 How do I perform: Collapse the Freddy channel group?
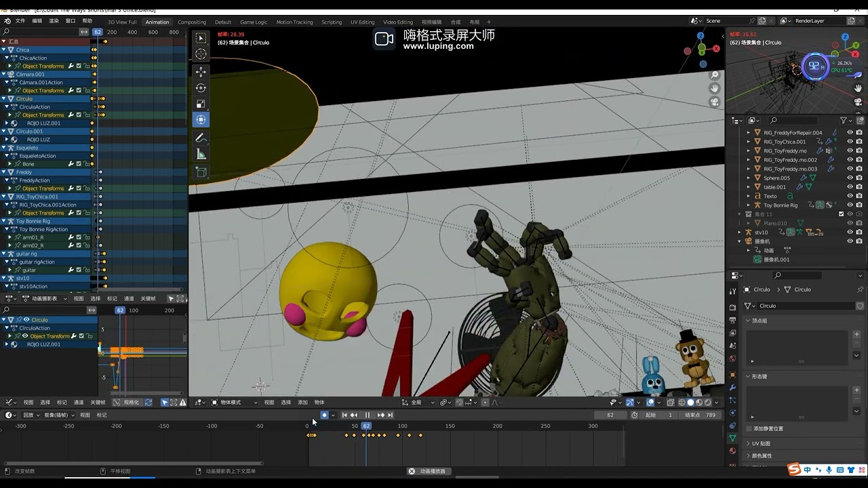coord(4,172)
